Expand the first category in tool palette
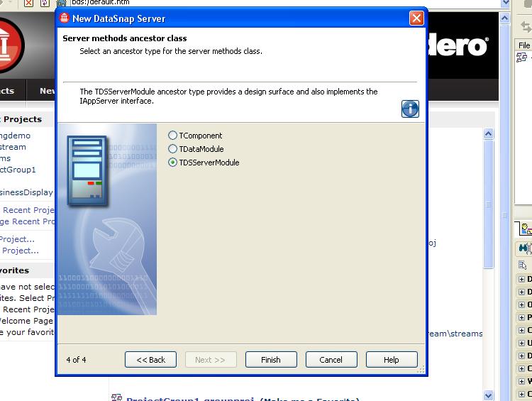 522,280
